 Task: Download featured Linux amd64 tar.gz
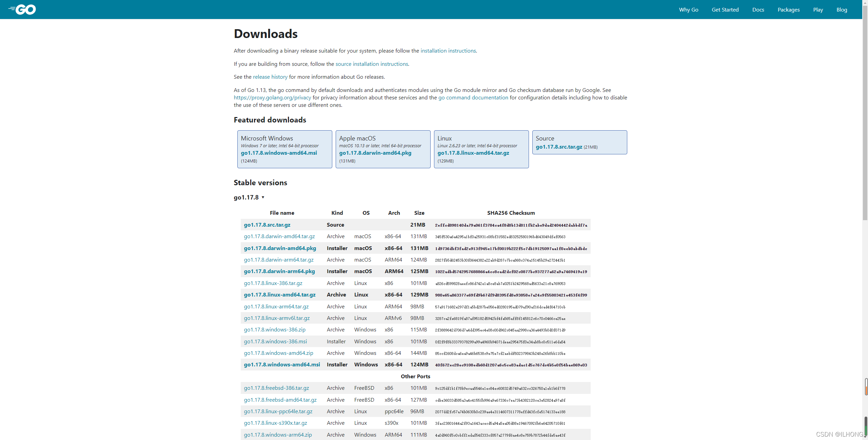473,153
